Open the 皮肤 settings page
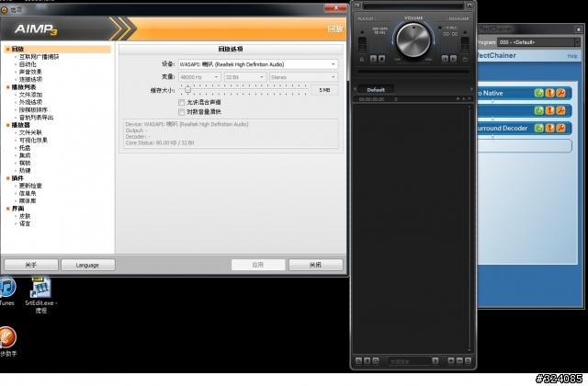 [x=25, y=216]
